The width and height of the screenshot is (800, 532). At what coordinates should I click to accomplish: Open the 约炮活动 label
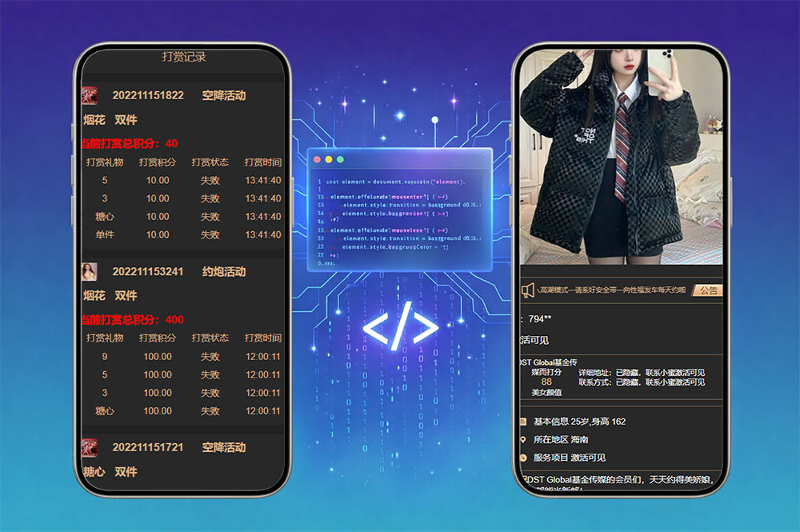[224, 272]
